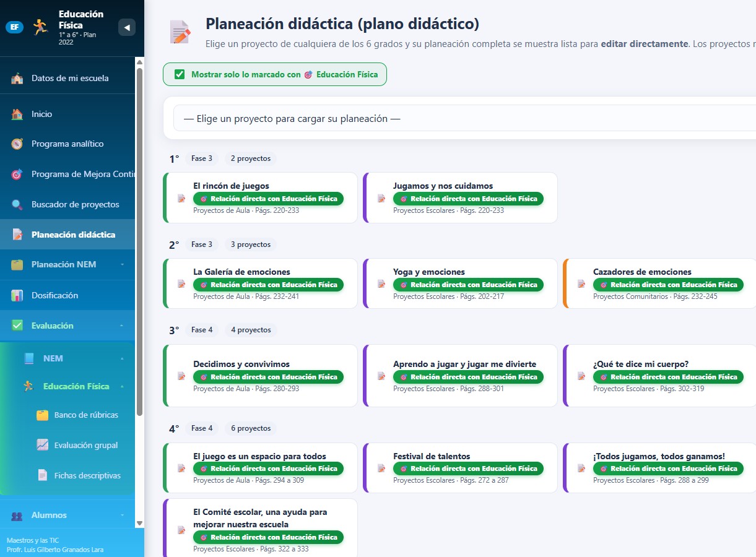The image size is (756, 557).
Task: Collapse the sidebar with the arrow button
Action: click(x=127, y=27)
